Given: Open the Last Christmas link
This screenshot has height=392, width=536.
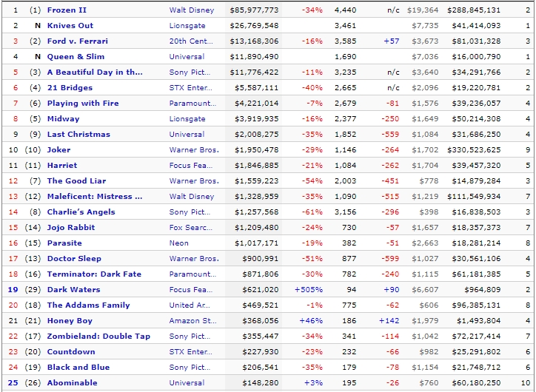Looking at the screenshot, I should click(x=78, y=134).
